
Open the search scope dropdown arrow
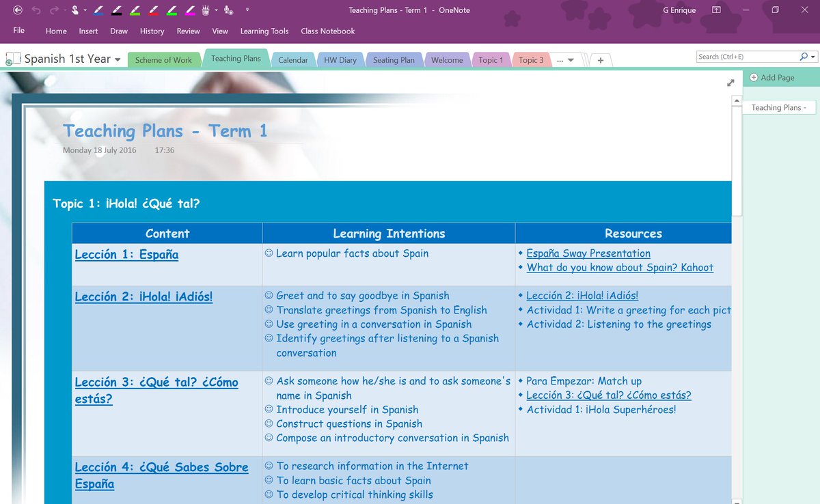coord(812,57)
